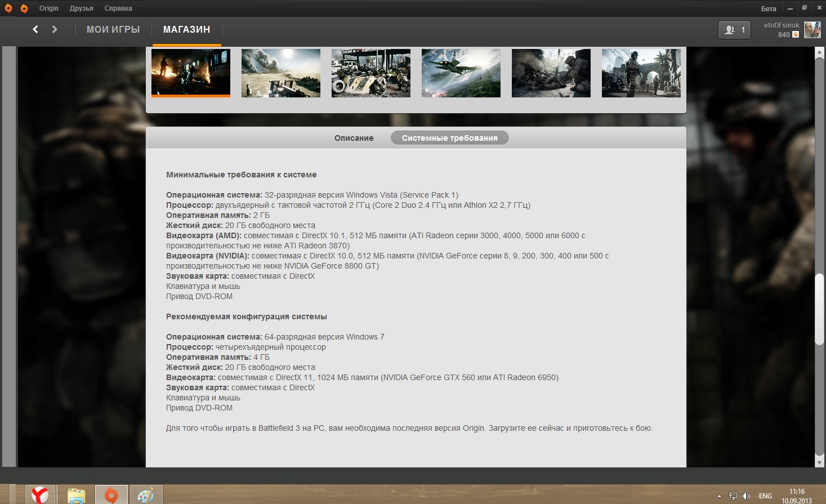
Task: Click the "двухъядерный с тактовой частотой 2 ГГц" line
Action: [349, 205]
